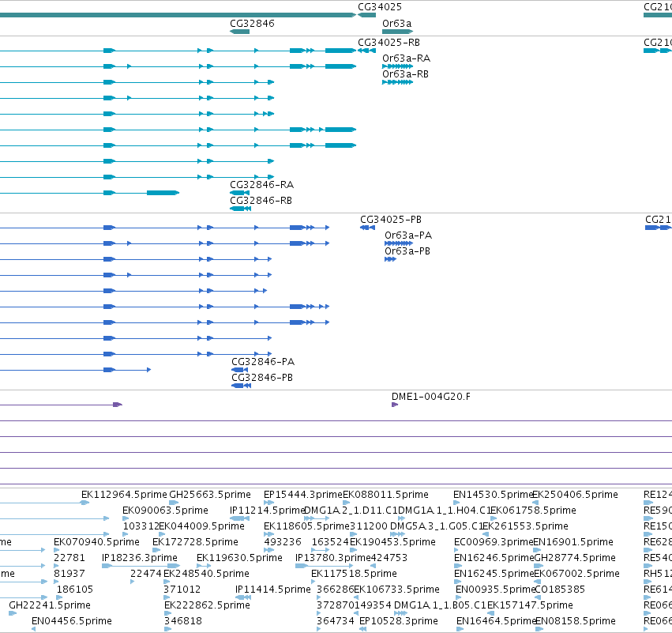672x633 pixels.
Task: Click EST label DMG5A3_1.G05.C1
Action: 437,526
